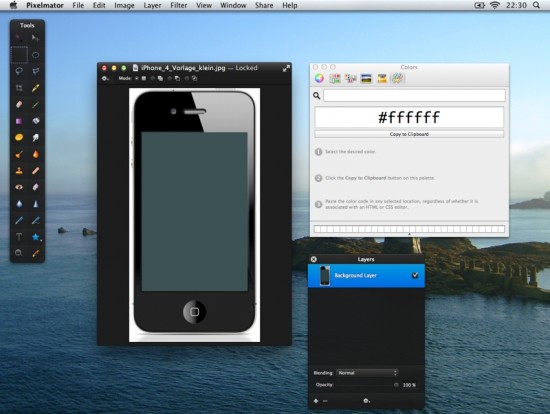Viewport: 550px width, 414px height.
Task: Open color palettes tab in Colors window
Action: [350, 78]
